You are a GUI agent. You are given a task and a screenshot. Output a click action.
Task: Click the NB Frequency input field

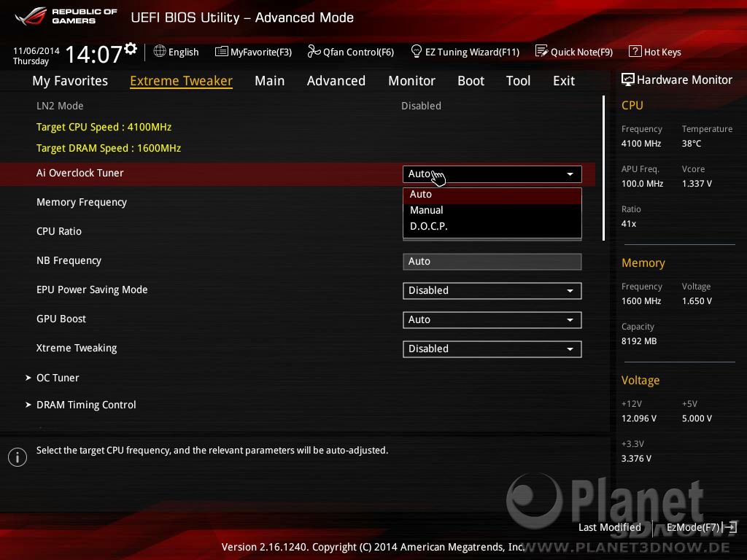click(492, 262)
